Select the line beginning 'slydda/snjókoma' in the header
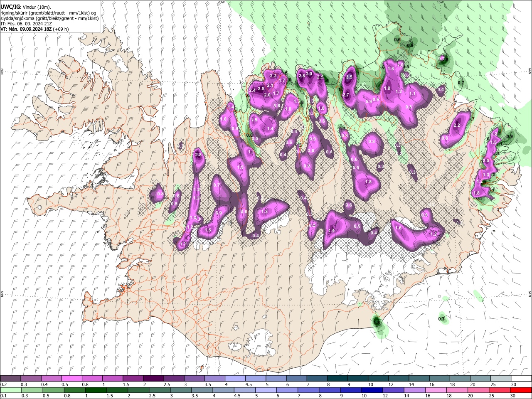The width and height of the screenshot is (532, 399). tap(49, 18)
